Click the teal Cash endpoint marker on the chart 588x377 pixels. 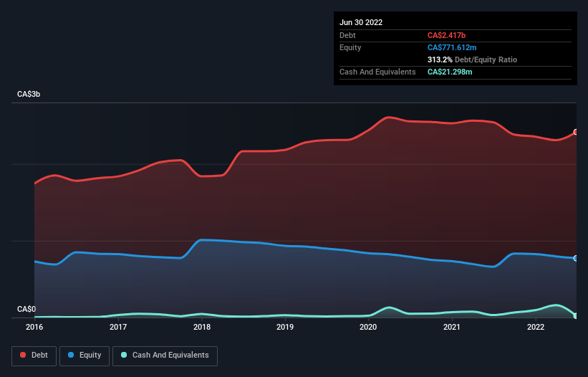point(576,316)
